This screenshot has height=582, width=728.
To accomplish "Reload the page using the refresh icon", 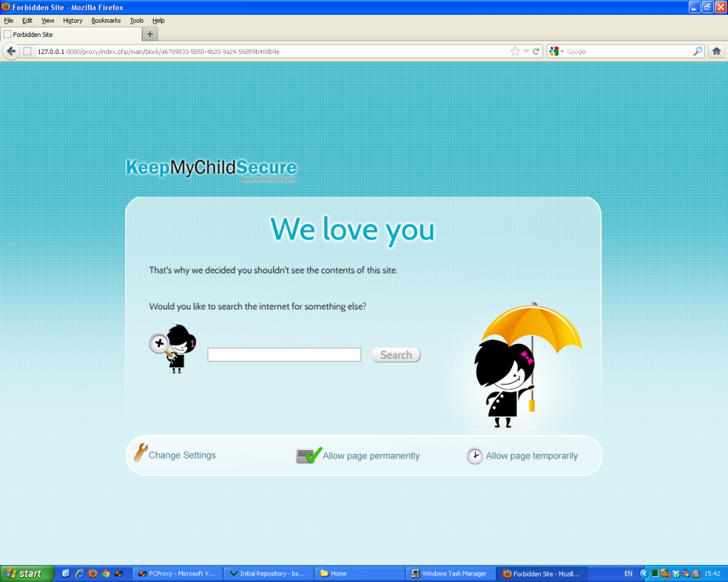I will (536, 51).
